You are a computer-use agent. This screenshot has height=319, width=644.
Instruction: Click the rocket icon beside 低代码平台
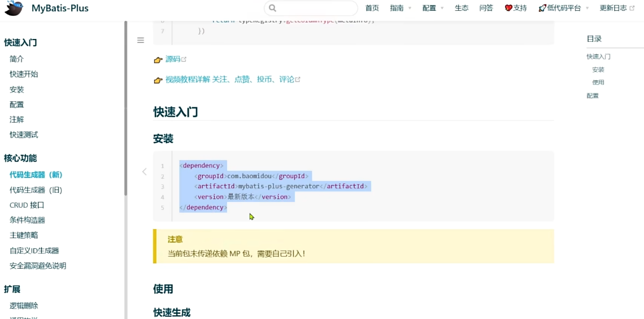542,8
